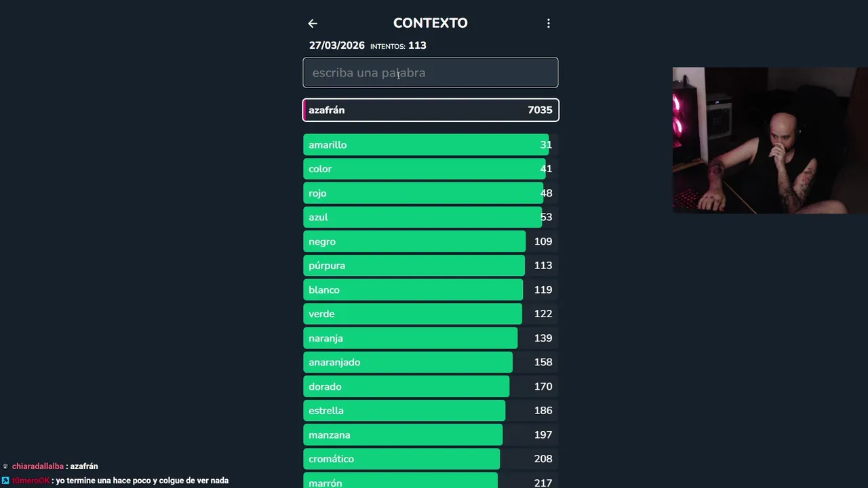Screen dimensions: 868x488
Task: Click the estrella guess row
Action: click(x=430, y=411)
